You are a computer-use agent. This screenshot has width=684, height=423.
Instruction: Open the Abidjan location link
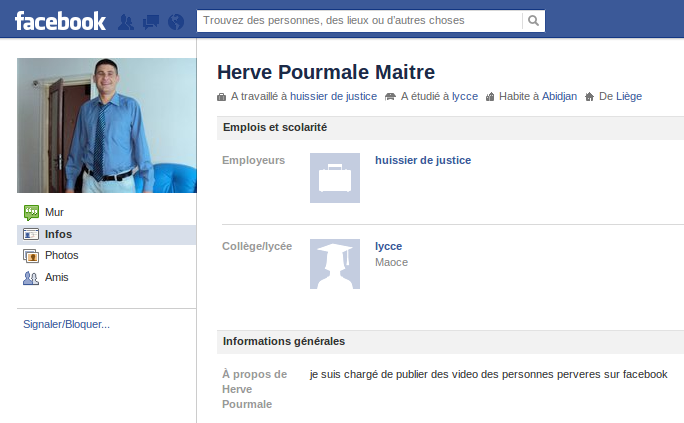coord(559,97)
